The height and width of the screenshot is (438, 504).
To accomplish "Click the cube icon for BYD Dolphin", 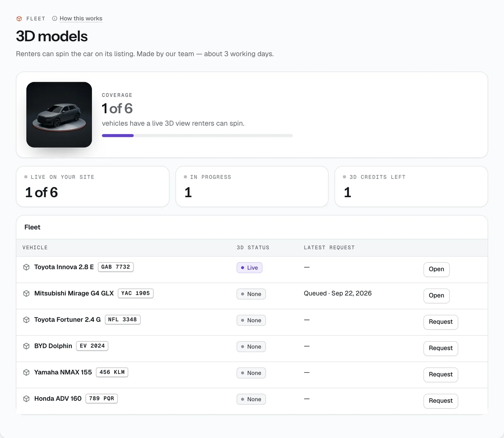I will [26, 346].
